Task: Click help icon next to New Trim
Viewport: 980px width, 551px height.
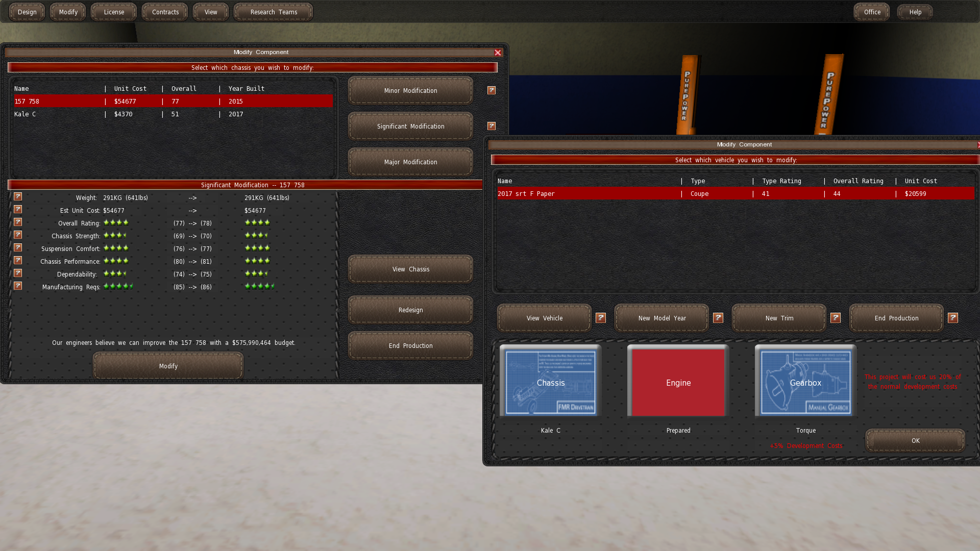Action: coord(835,318)
